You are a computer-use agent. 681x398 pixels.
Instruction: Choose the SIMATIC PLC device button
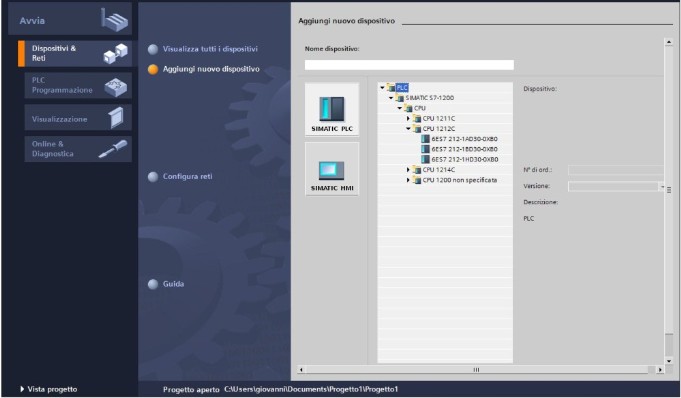coord(332,109)
